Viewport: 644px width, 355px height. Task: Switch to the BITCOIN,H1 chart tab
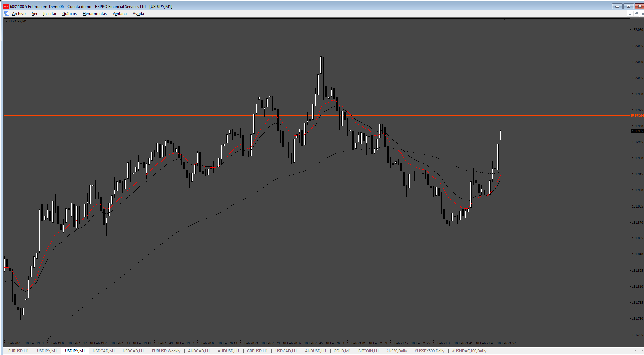point(368,351)
